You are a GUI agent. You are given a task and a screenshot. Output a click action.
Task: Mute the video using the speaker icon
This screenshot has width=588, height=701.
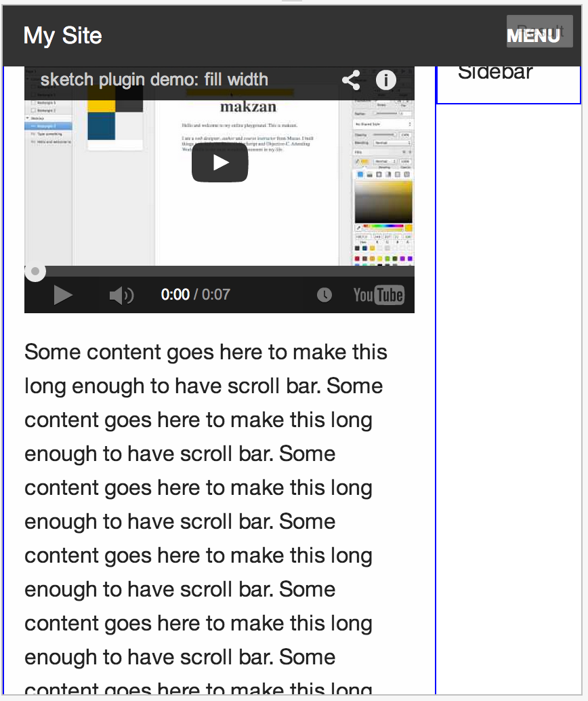[x=121, y=295]
